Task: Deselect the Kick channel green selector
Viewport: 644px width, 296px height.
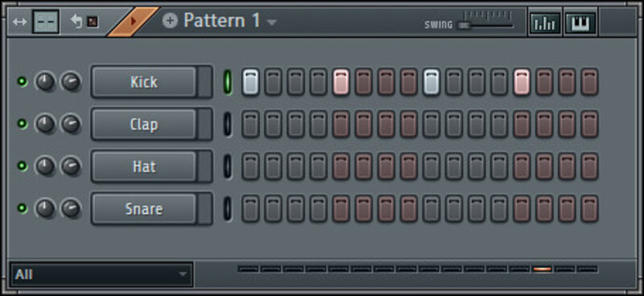Action: [228, 82]
